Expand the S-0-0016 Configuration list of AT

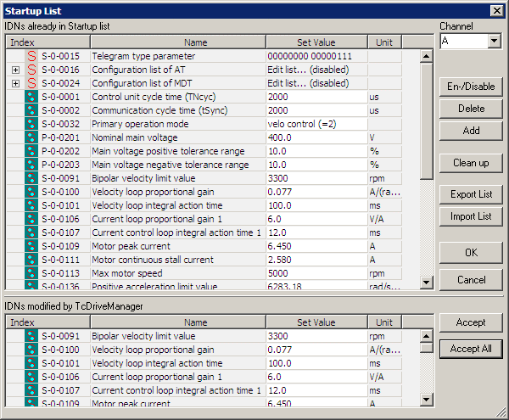click(x=15, y=70)
